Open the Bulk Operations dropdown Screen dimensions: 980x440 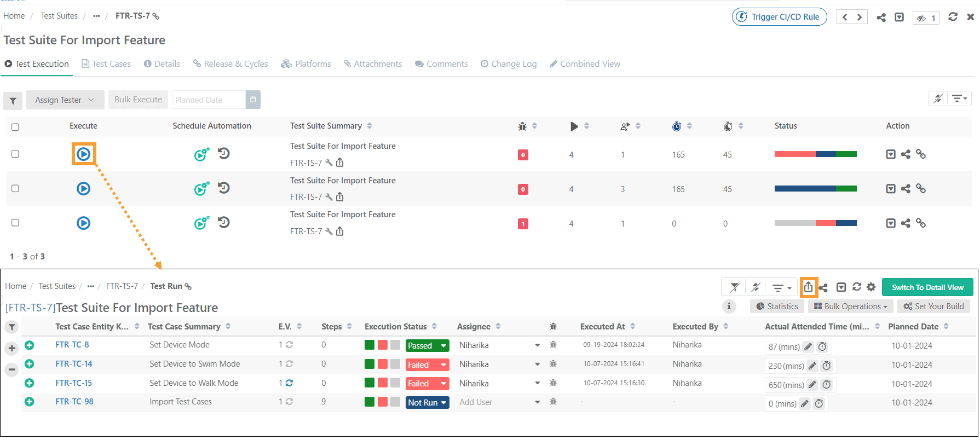(x=850, y=306)
